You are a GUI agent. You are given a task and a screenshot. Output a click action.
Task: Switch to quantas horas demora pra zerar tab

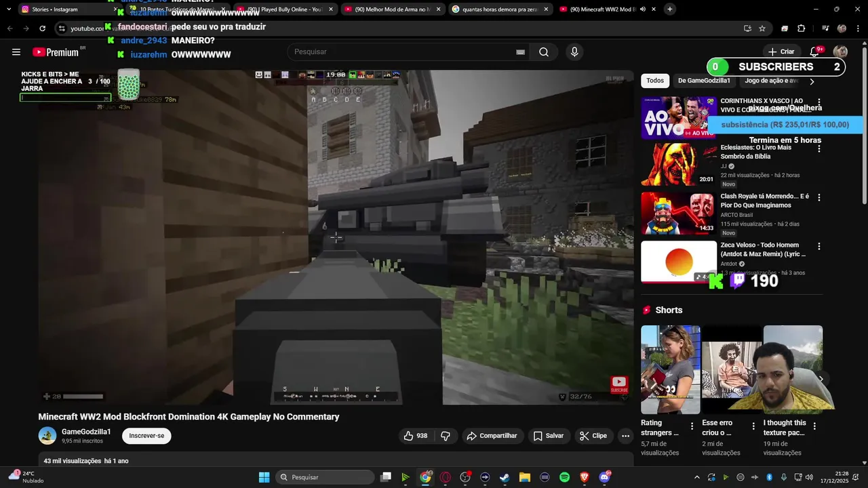(500, 9)
